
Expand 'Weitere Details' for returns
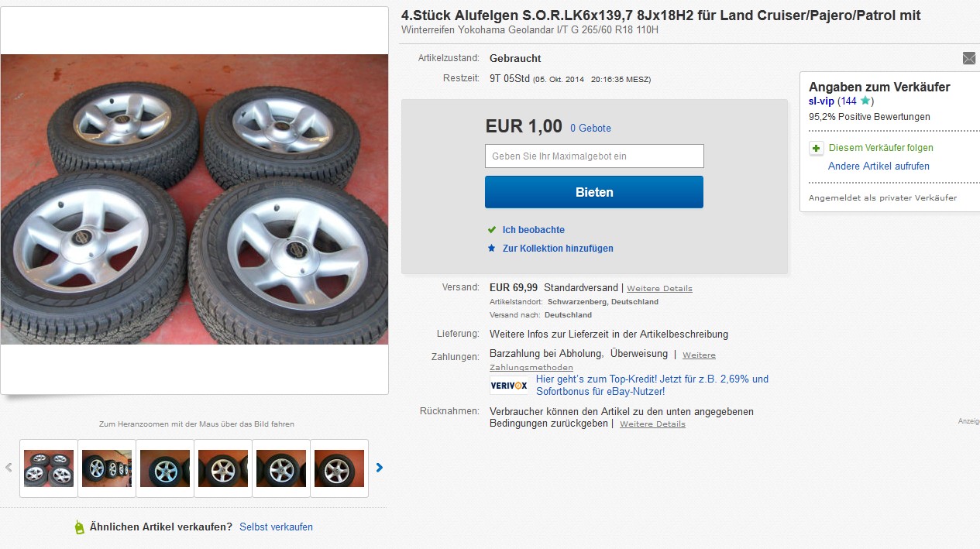(652, 424)
